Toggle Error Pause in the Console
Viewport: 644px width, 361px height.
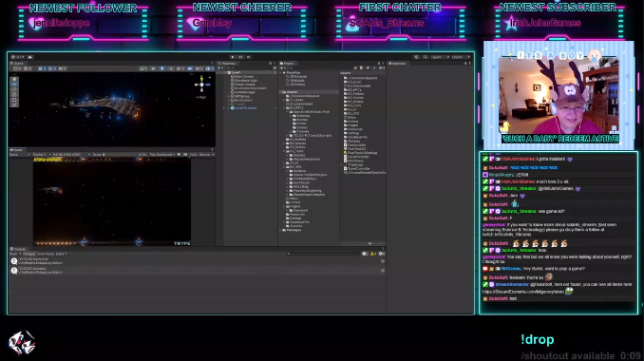(46, 254)
